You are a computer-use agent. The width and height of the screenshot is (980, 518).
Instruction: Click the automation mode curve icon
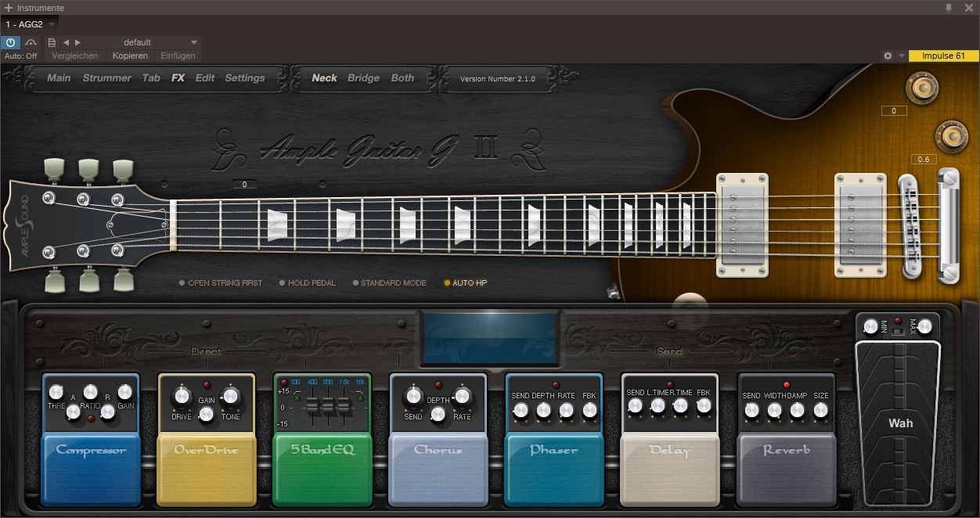(x=31, y=42)
